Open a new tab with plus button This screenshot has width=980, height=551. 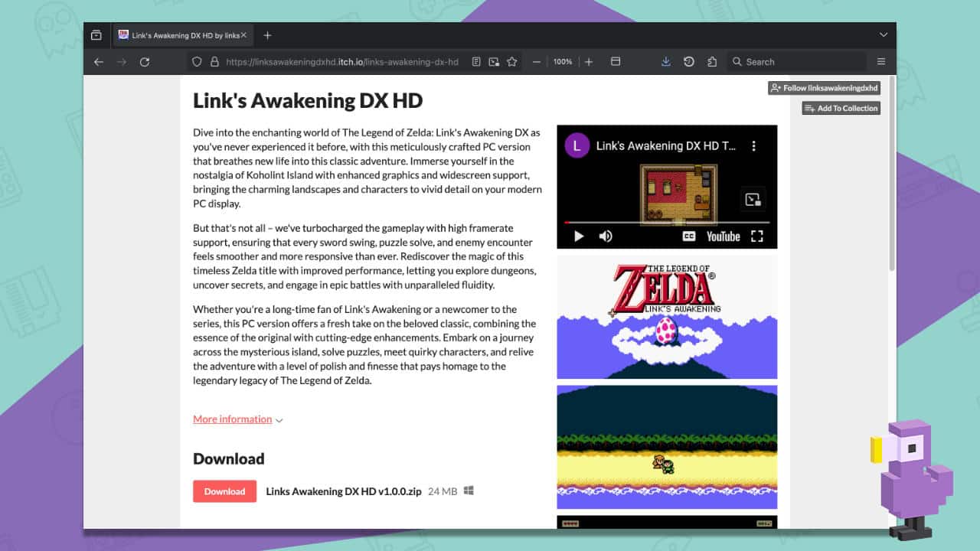[x=267, y=35]
